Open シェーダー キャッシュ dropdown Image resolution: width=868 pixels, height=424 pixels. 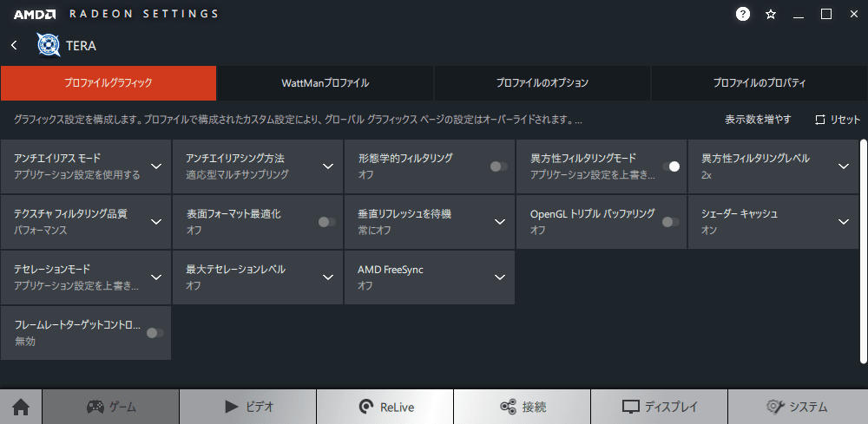pos(844,222)
